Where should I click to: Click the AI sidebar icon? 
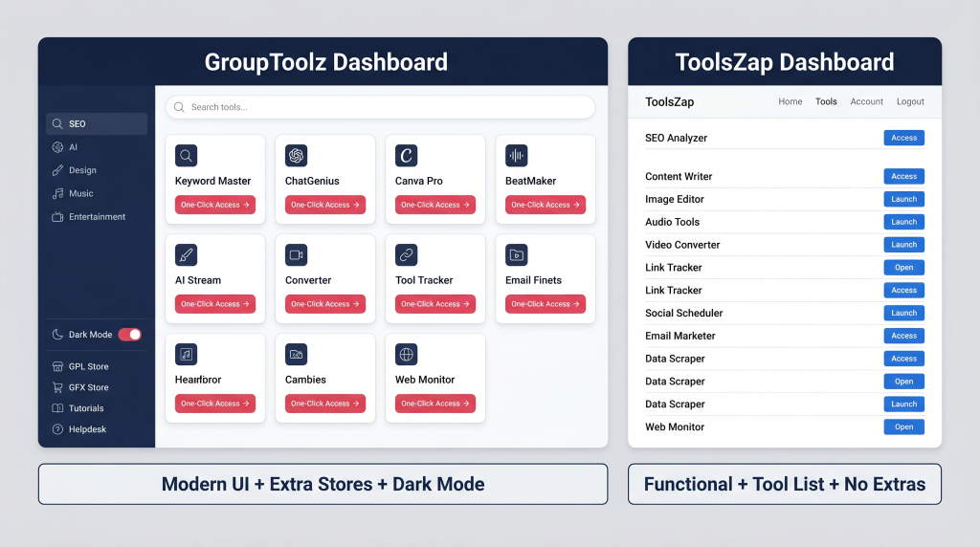click(57, 147)
